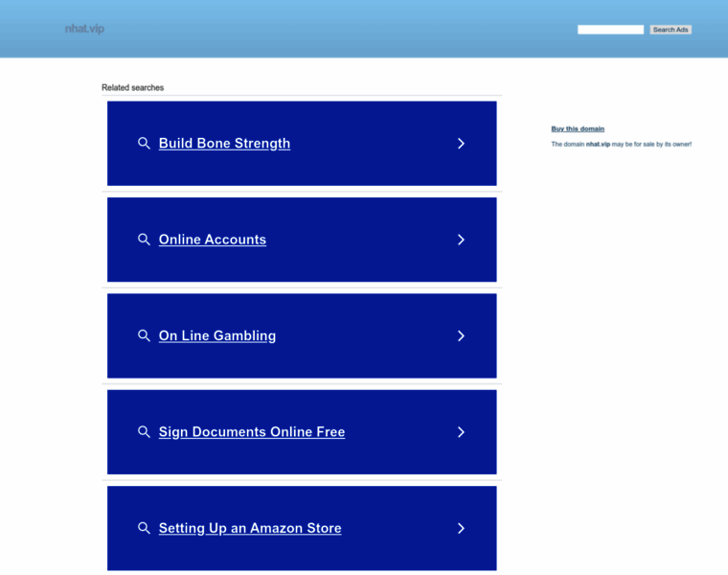This screenshot has width=728, height=575.
Task: Open the On Line Gambling link
Action: (216, 335)
